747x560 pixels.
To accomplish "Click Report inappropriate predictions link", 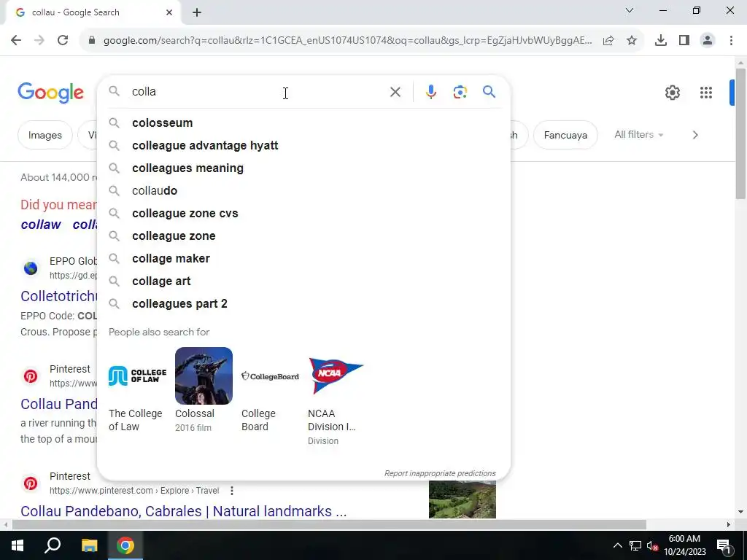I will point(440,473).
